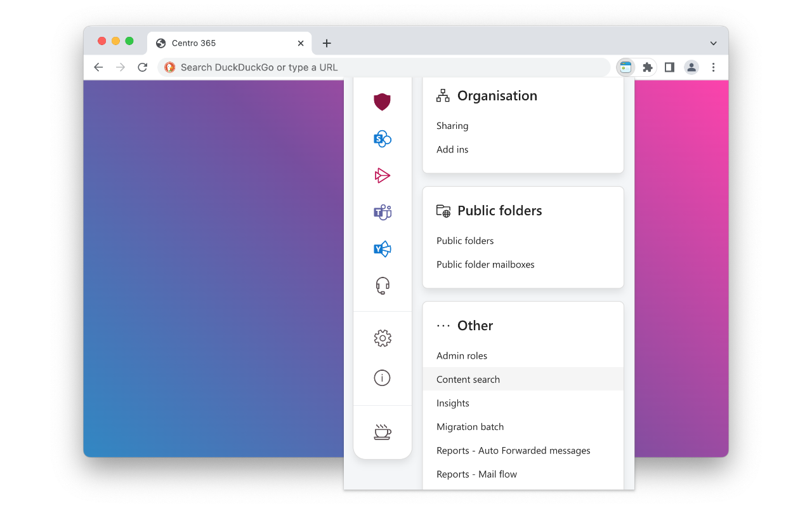Screen dimensions: 812x508
Task: Open the Stream admin icon
Action: (382, 175)
